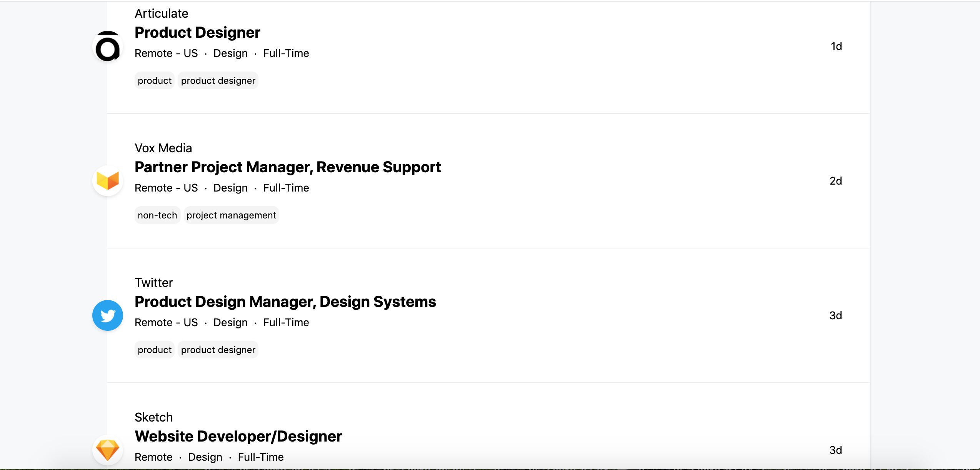Click 'Remote - US' in Vox Media listing
Viewport: 980px width, 470px height.
coord(166,188)
